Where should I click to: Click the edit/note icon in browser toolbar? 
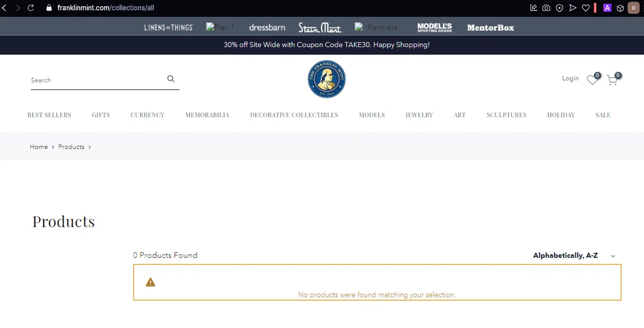point(534,8)
